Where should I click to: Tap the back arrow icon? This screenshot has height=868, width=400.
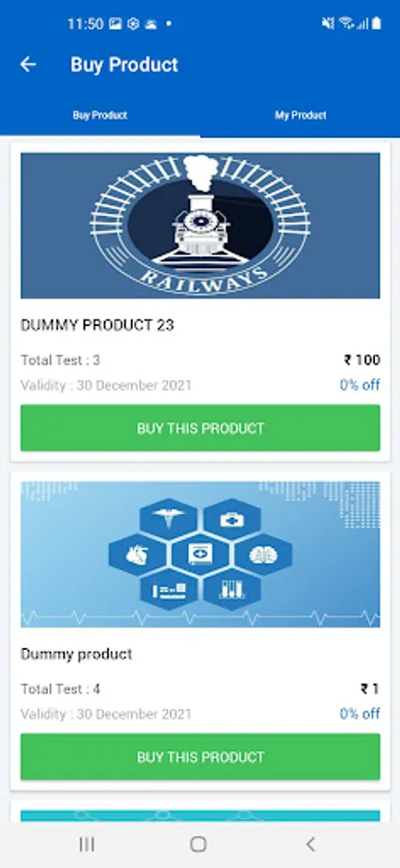[x=28, y=65]
